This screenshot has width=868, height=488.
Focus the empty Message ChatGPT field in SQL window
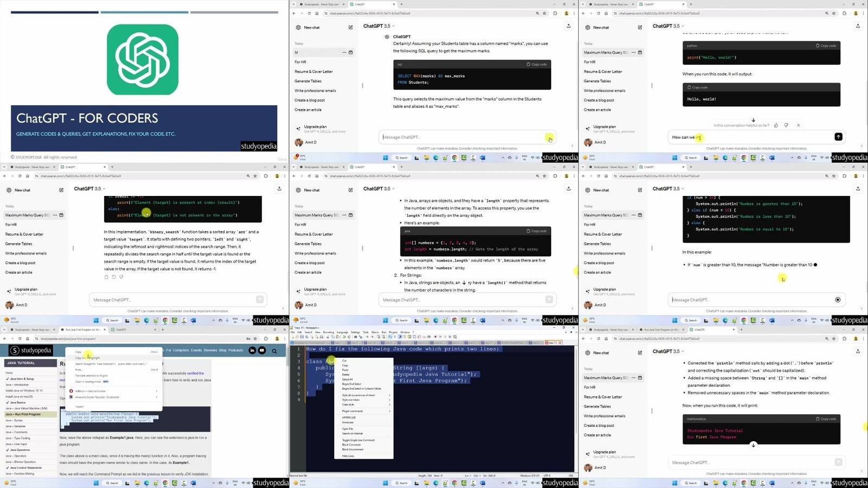(x=467, y=137)
